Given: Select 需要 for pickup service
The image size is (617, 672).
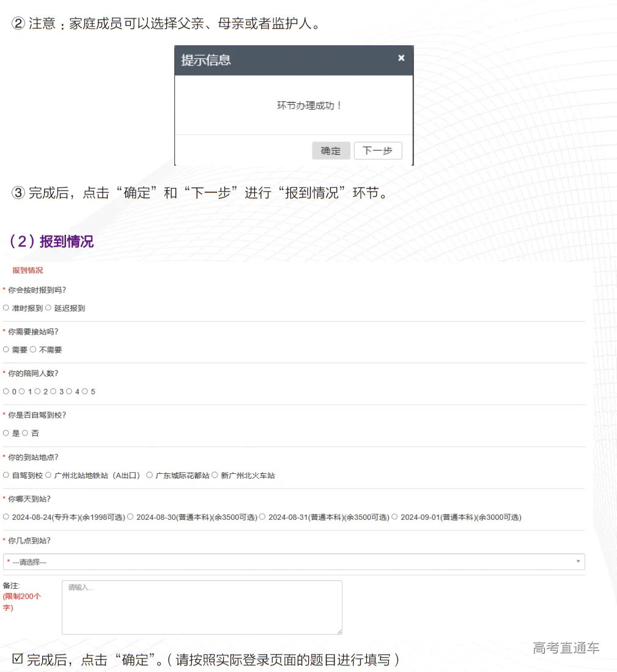Looking at the screenshot, I should pyautogui.click(x=6, y=350).
